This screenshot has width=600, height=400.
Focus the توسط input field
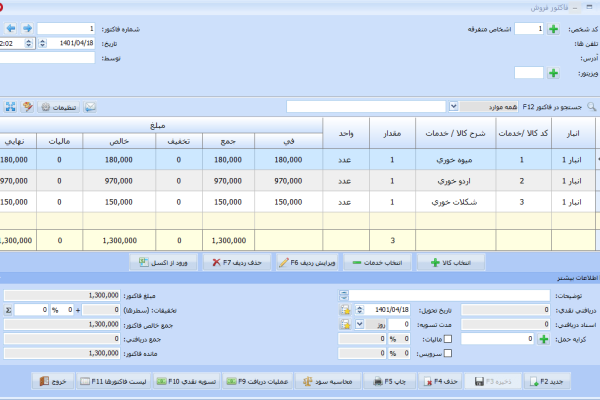(47, 58)
